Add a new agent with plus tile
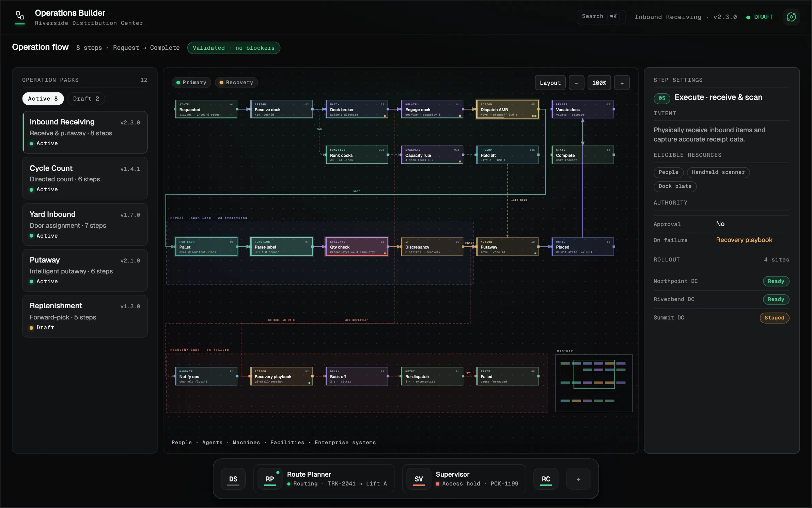The height and width of the screenshot is (508, 812). 578,479
